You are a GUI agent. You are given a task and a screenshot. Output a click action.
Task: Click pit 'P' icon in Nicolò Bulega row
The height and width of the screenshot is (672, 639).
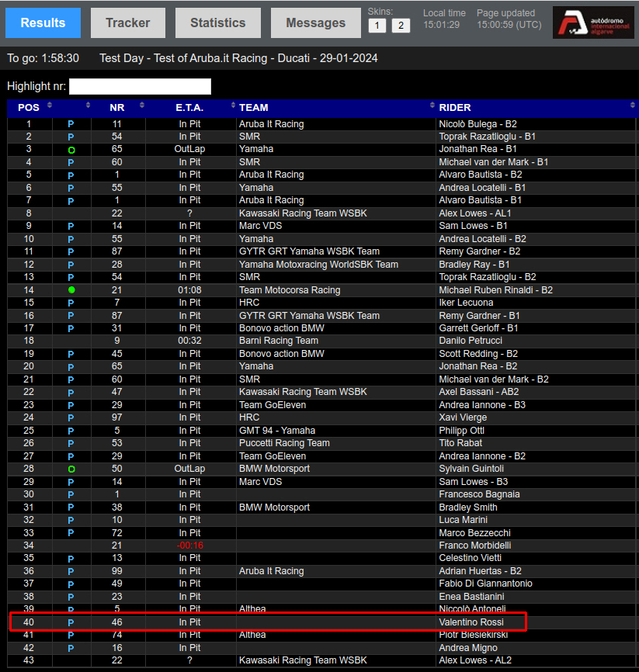[71, 124]
